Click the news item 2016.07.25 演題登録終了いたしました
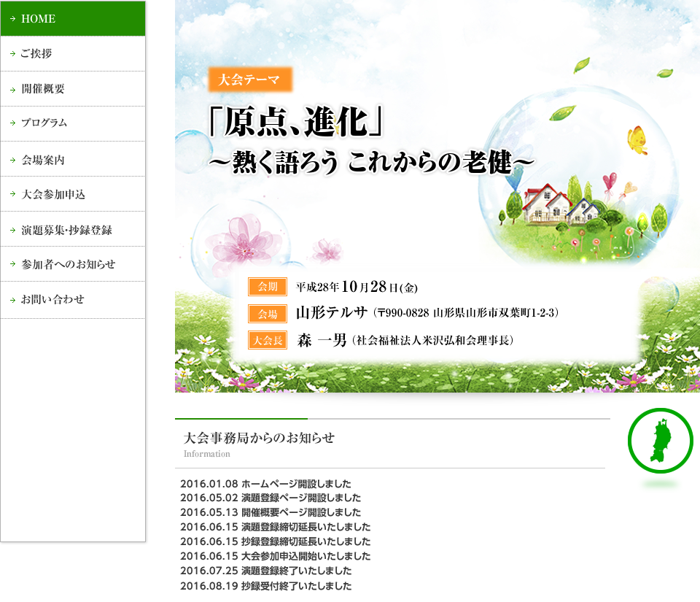The height and width of the screenshot is (602, 700). (x=266, y=571)
